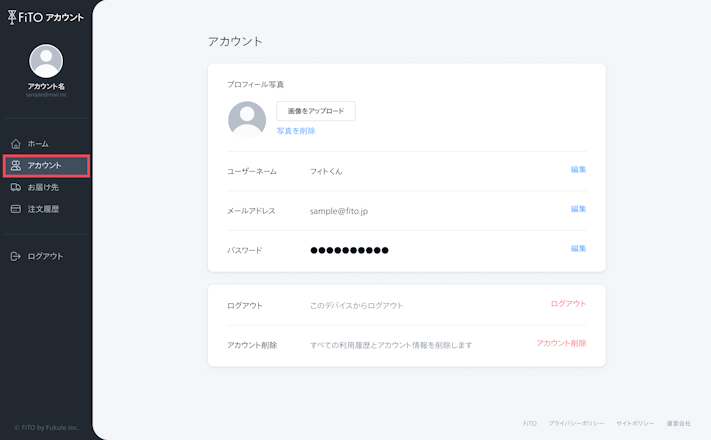Click the masked password dots
Screen dimensions: 711x440
[x=349, y=250]
